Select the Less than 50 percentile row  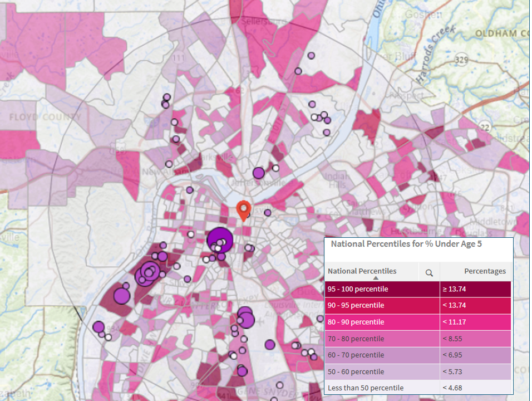381,387
